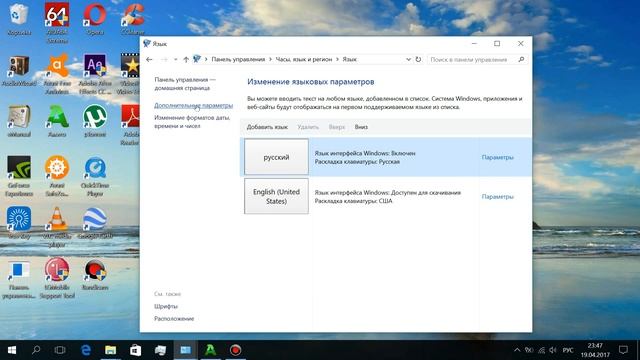Launch Google Earth desktop shortcut

click(x=95, y=223)
